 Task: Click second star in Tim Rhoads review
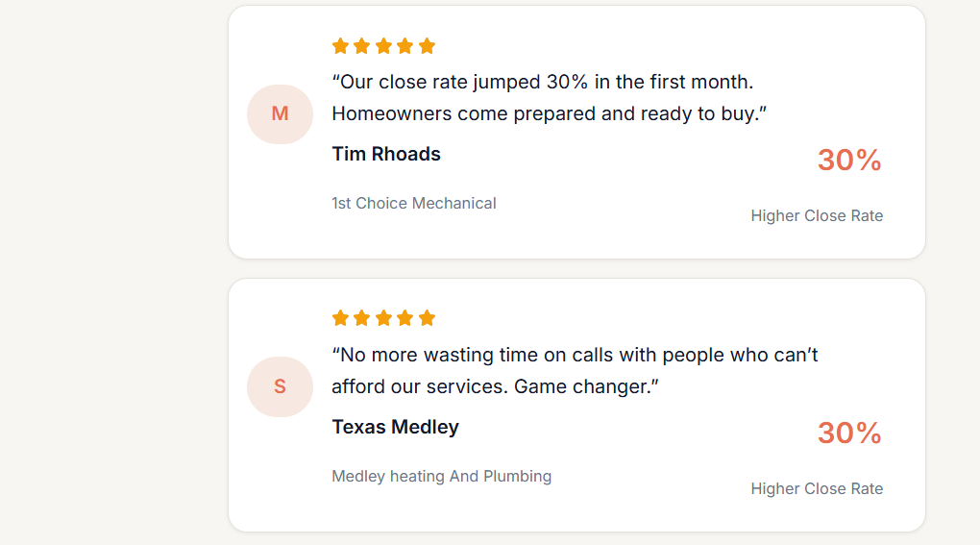pos(362,46)
